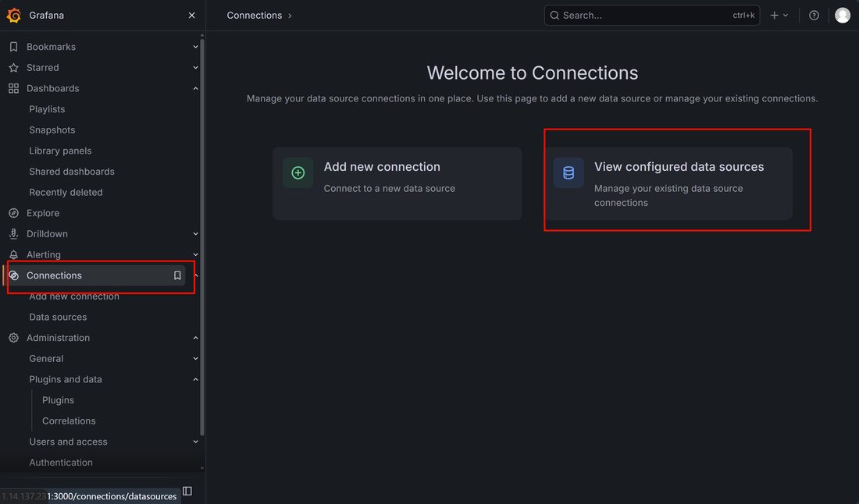Open the help question mark icon
Viewport: 859px width, 504px height.
click(x=814, y=16)
